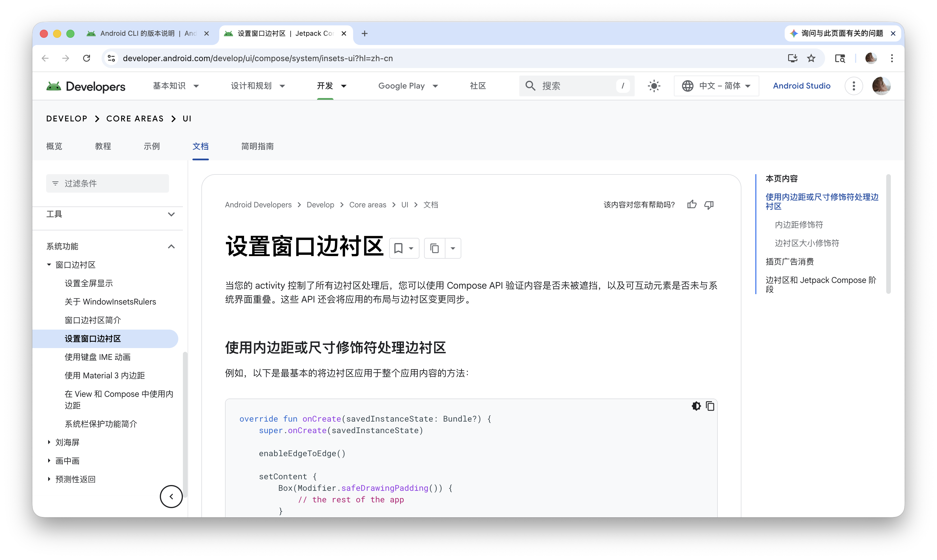Open 关于 WindowInsetsRulers in sidebar
This screenshot has height=560, width=937.
point(110,302)
